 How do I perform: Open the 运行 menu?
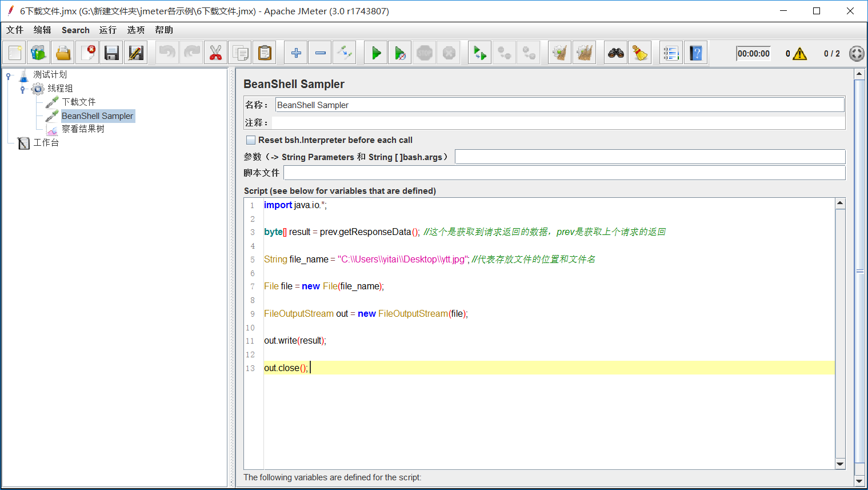click(x=108, y=30)
